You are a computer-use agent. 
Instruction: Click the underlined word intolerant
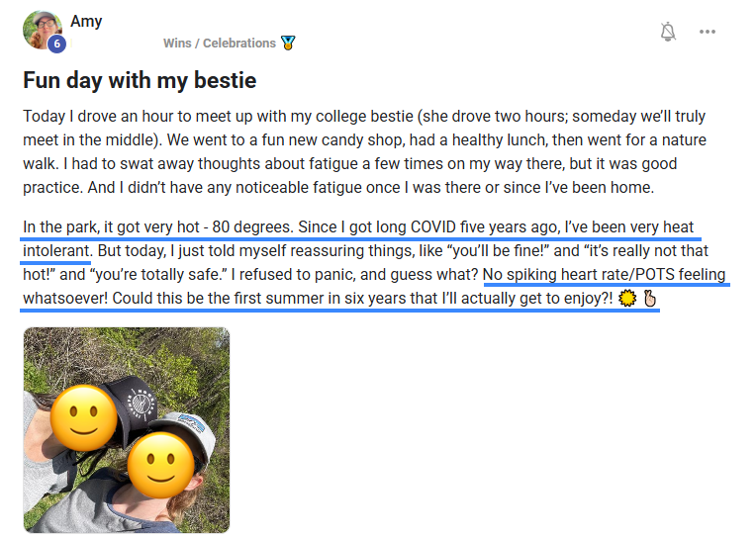tap(56, 251)
